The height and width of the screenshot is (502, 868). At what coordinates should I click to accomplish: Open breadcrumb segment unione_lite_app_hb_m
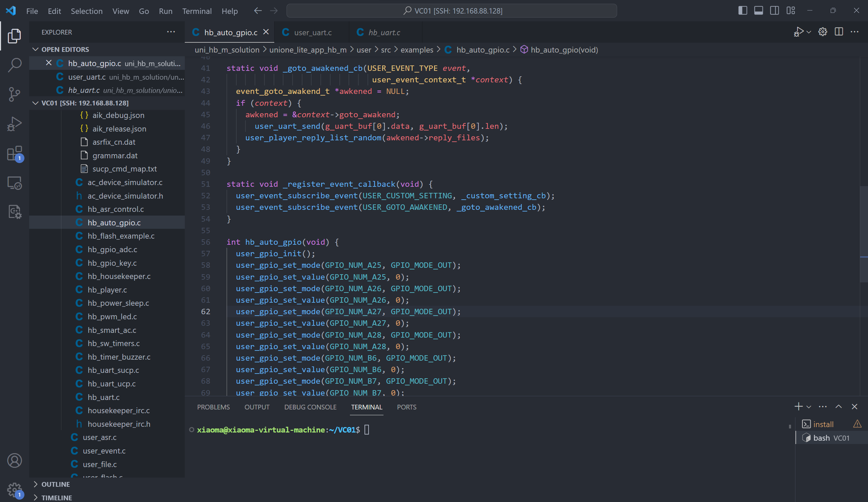click(308, 50)
